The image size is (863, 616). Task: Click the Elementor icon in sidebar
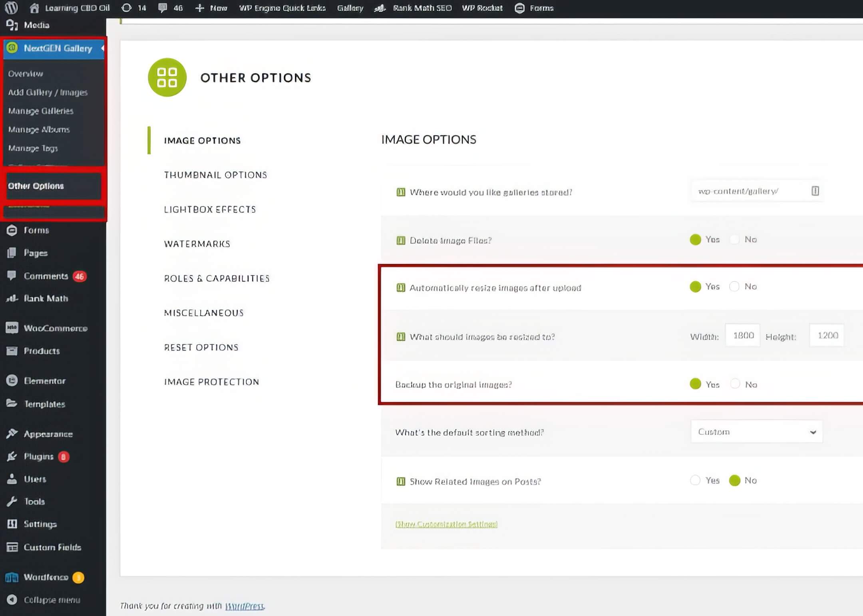click(x=12, y=381)
